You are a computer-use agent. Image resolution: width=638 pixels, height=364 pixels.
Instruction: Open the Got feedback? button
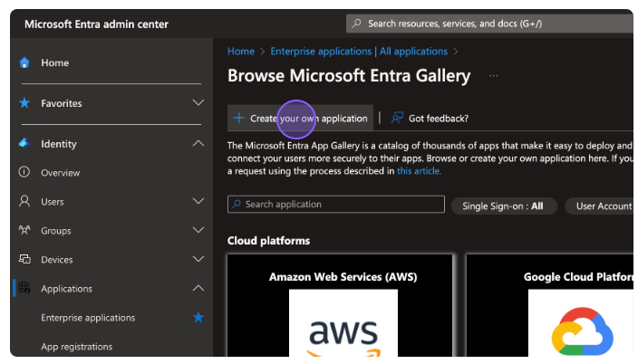point(430,118)
